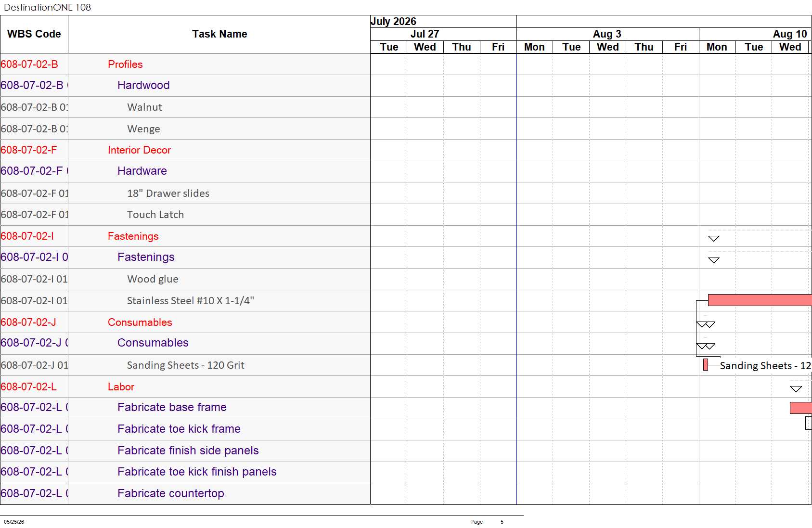The height and width of the screenshot is (528, 812).
Task: Click the small Sanding Sheets red bar
Action: pyautogui.click(x=706, y=365)
